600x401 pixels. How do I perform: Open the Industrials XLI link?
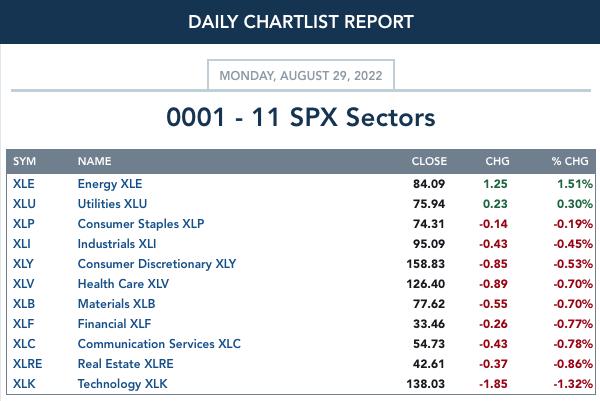pyautogui.click(x=117, y=244)
